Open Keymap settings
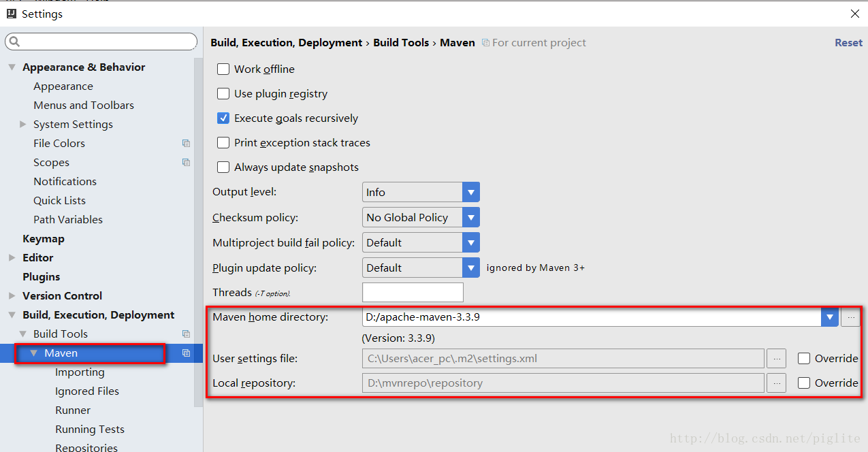 44,238
